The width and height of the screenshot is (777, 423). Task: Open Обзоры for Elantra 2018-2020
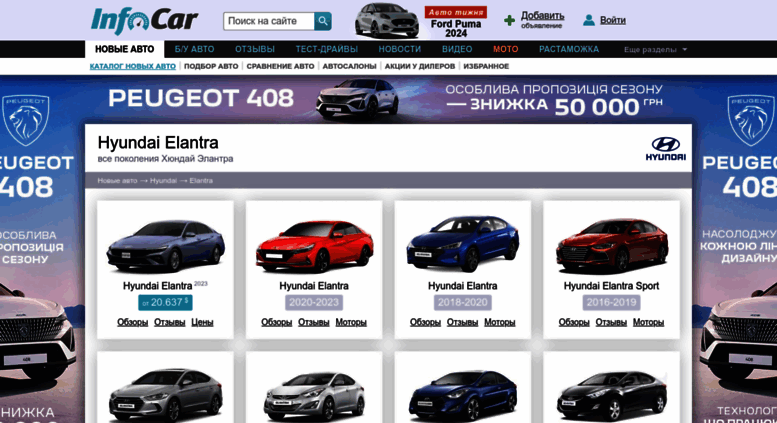pos(425,322)
